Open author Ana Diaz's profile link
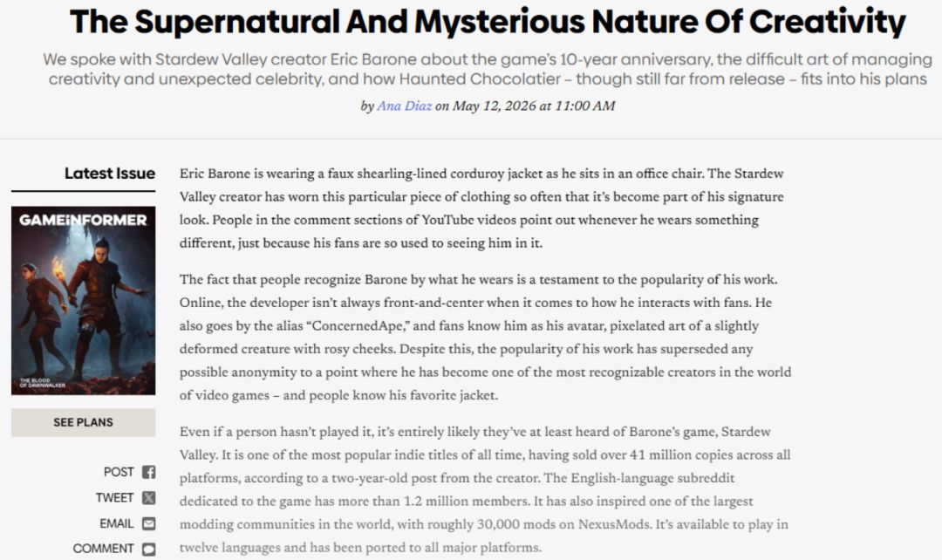The height and width of the screenshot is (560, 942). tap(405, 106)
